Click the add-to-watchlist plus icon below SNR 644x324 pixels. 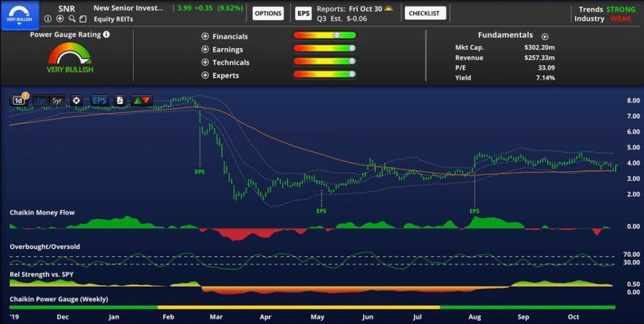tap(60, 19)
